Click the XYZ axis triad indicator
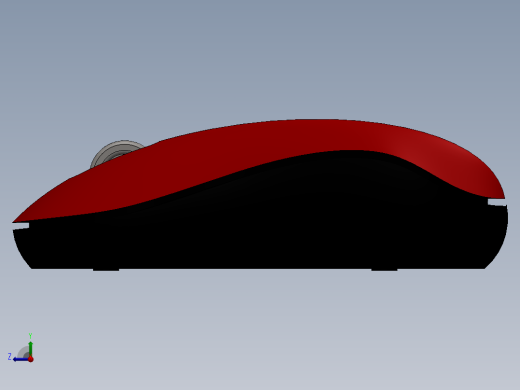This screenshot has height=390, width=520. tap(21, 348)
